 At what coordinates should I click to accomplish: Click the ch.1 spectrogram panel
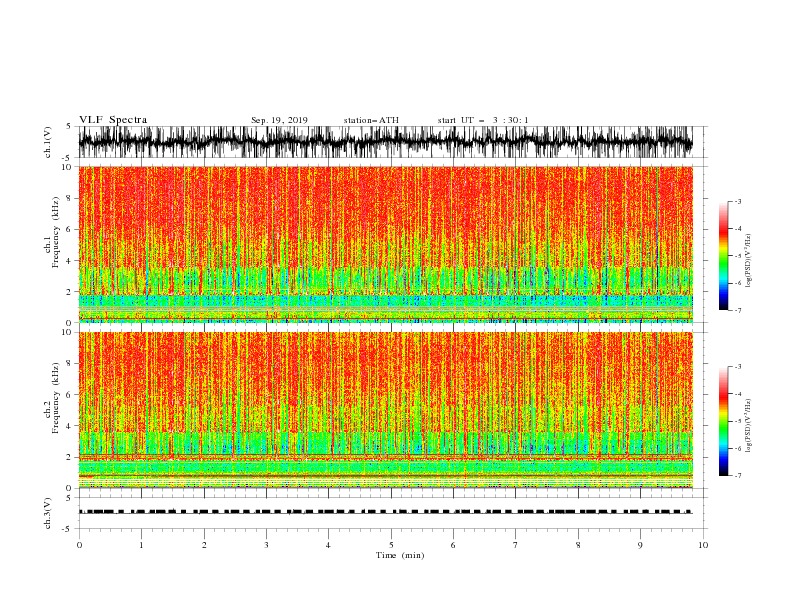[x=385, y=244]
